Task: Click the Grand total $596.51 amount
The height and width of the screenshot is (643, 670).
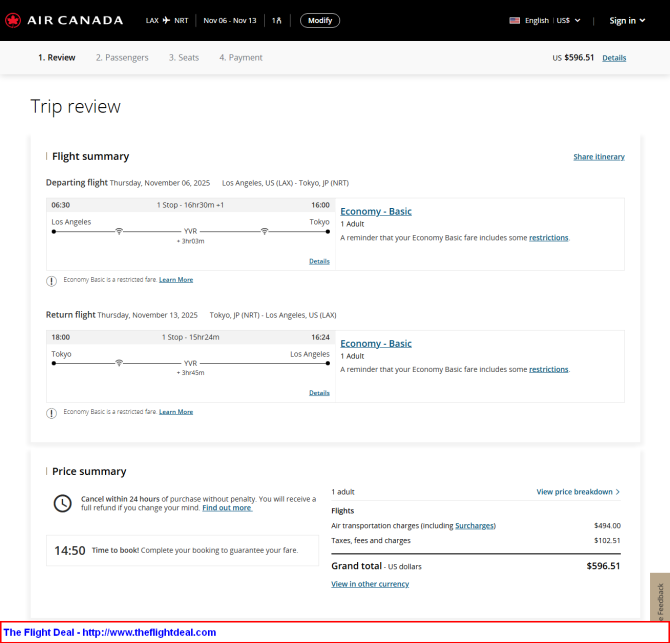Action: pyautogui.click(x=603, y=566)
